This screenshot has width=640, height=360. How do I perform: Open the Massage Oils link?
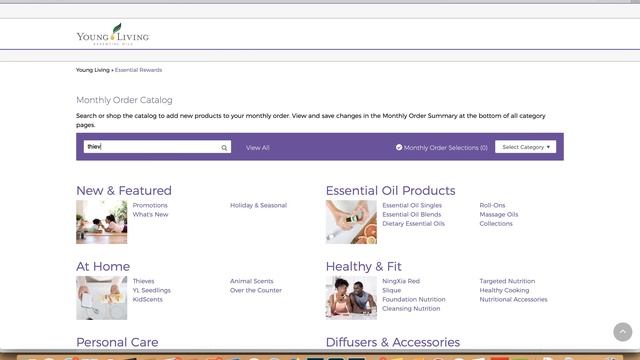point(499,214)
